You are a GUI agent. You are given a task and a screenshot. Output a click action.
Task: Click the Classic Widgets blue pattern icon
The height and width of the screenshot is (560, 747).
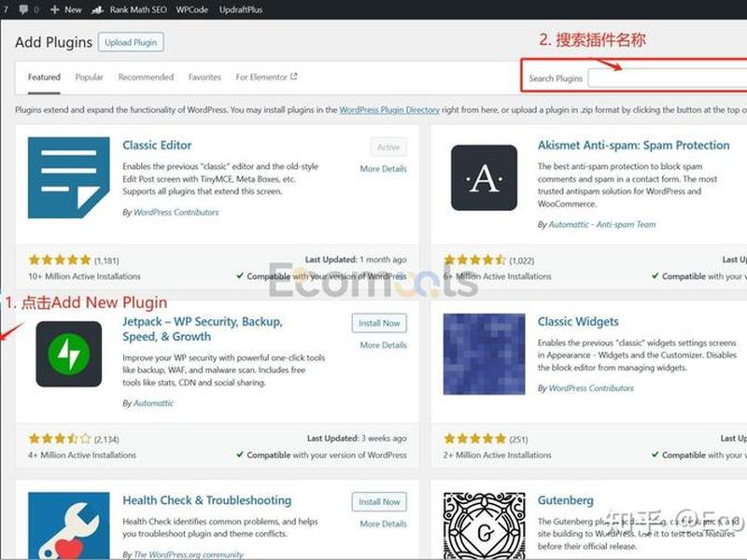tap(484, 354)
